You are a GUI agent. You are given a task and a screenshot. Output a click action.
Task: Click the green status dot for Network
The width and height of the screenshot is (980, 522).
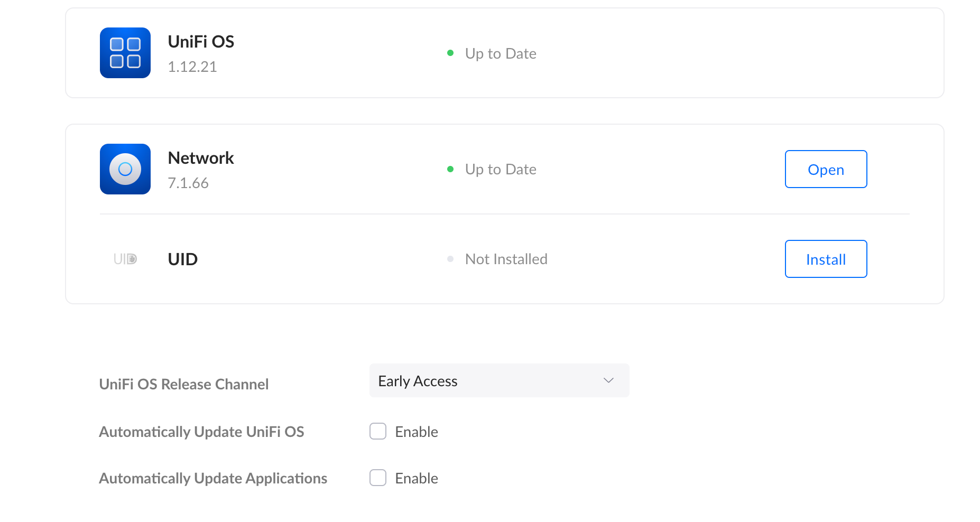450,169
